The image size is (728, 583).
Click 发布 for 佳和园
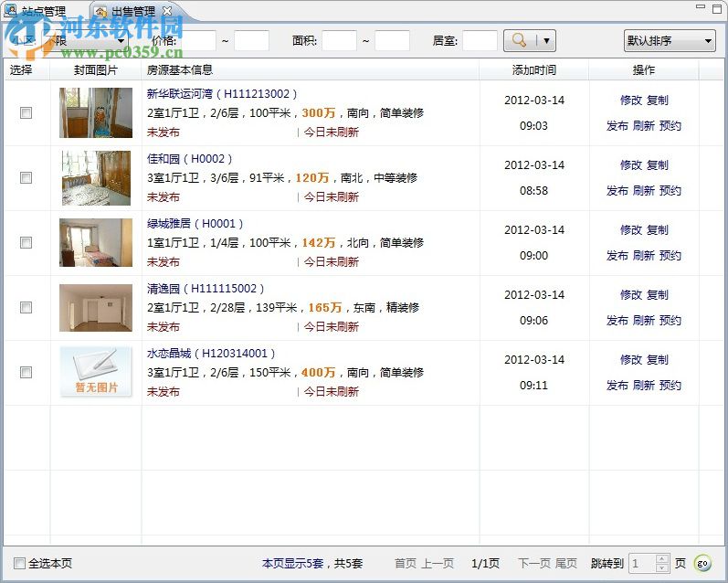click(x=617, y=191)
